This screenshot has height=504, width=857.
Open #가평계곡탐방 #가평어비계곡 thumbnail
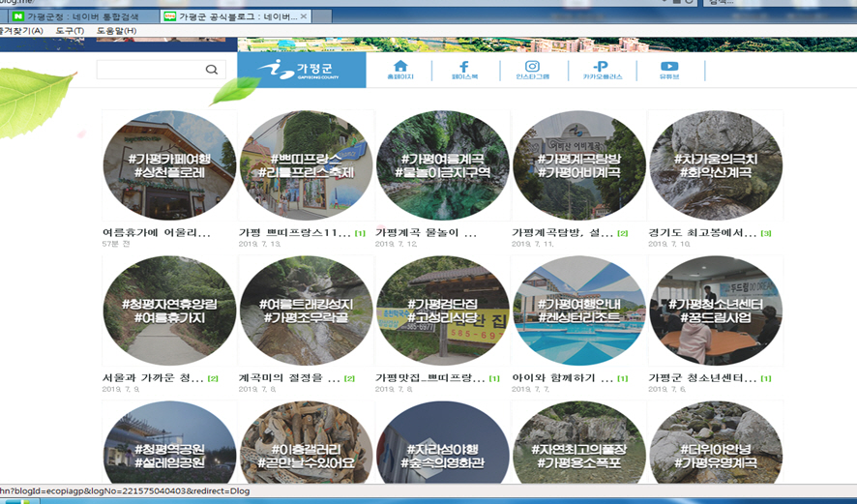[x=579, y=165]
